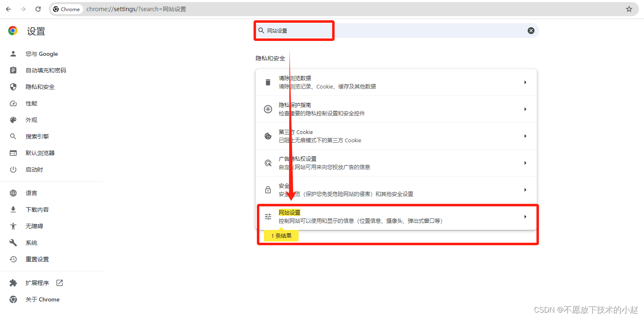
Task: Click the shield icon for 隐私和安全
Action: [x=13, y=87]
